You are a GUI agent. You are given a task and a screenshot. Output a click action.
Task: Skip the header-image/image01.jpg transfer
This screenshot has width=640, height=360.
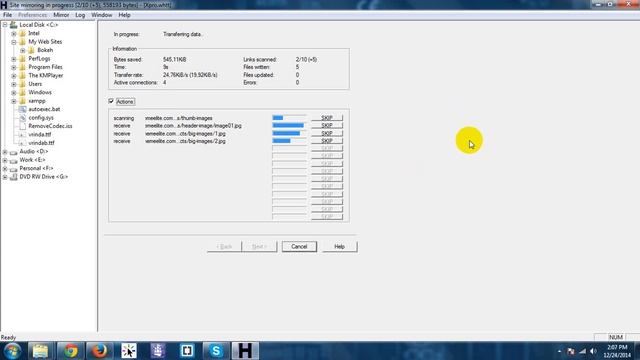pyautogui.click(x=327, y=126)
